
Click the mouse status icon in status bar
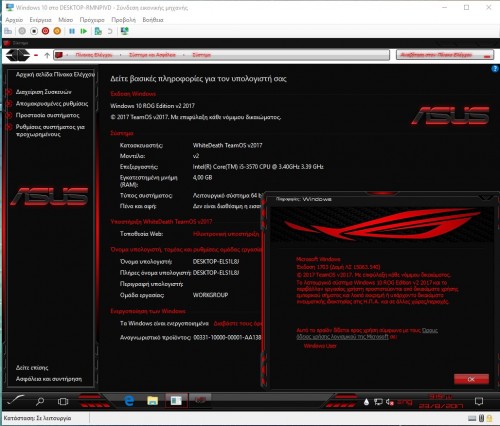[481, 418]
